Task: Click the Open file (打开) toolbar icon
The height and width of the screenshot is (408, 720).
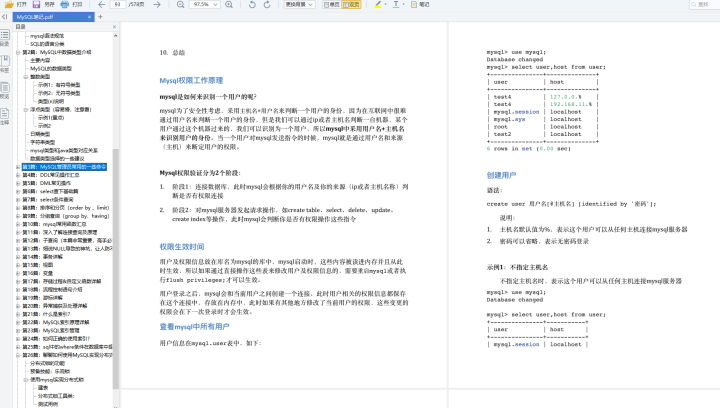Action: pyautogui.click(x=9, y=5)
